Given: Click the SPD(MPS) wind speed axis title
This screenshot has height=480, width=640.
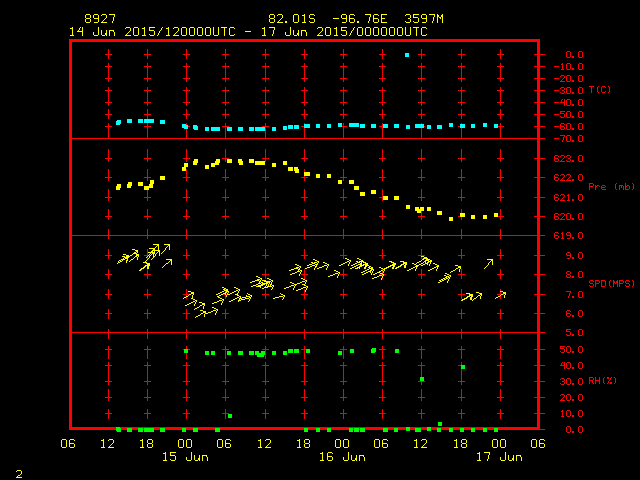Looking at the screenshot, I should coord(611,283).
